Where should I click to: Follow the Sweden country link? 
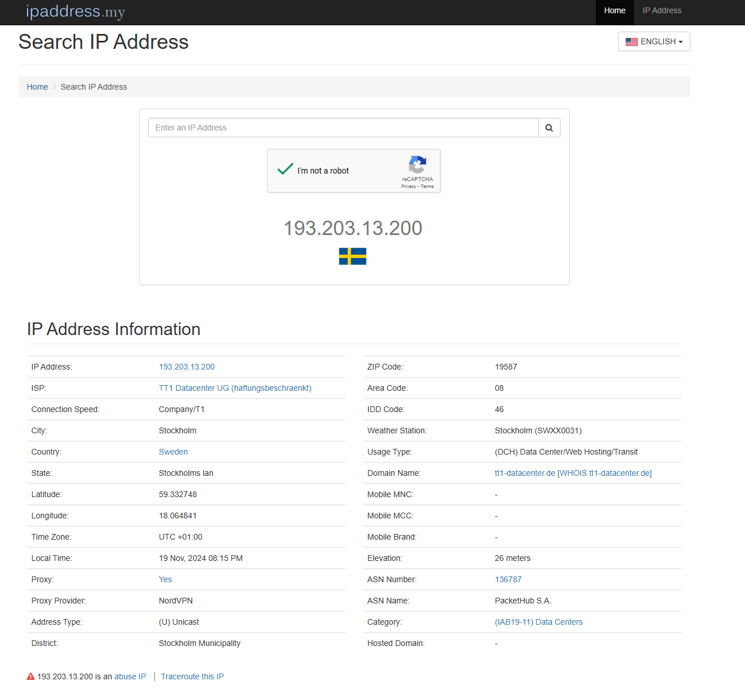click(173, 452)
